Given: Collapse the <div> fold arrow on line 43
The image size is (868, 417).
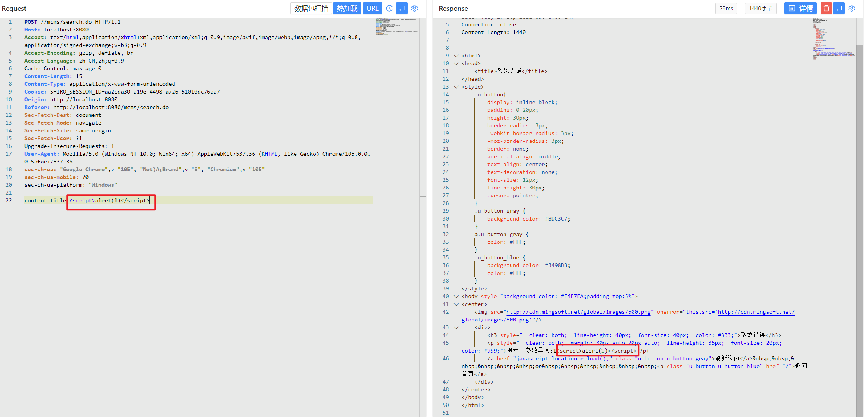Looking at the screenshot, I should [457, 327].
